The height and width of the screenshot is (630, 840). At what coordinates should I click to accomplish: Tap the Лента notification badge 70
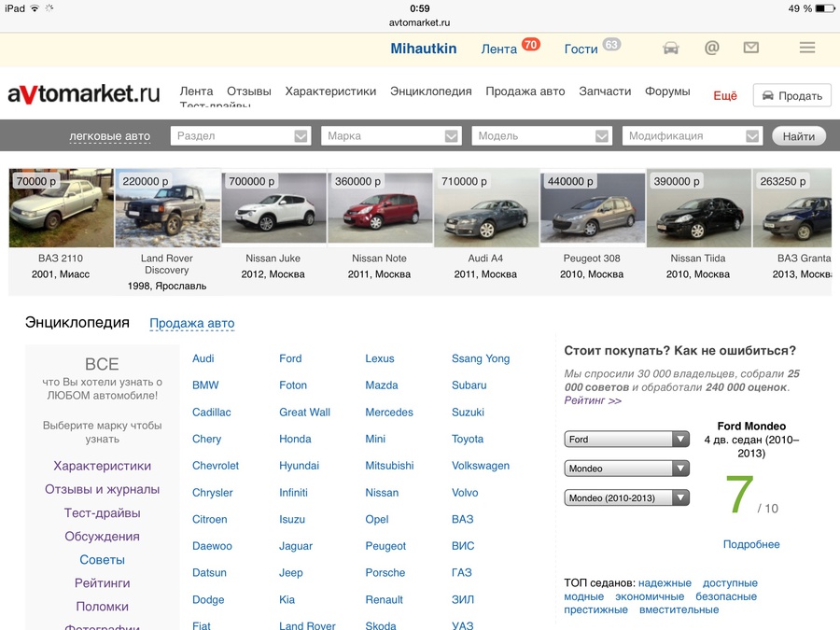[531, 45]
